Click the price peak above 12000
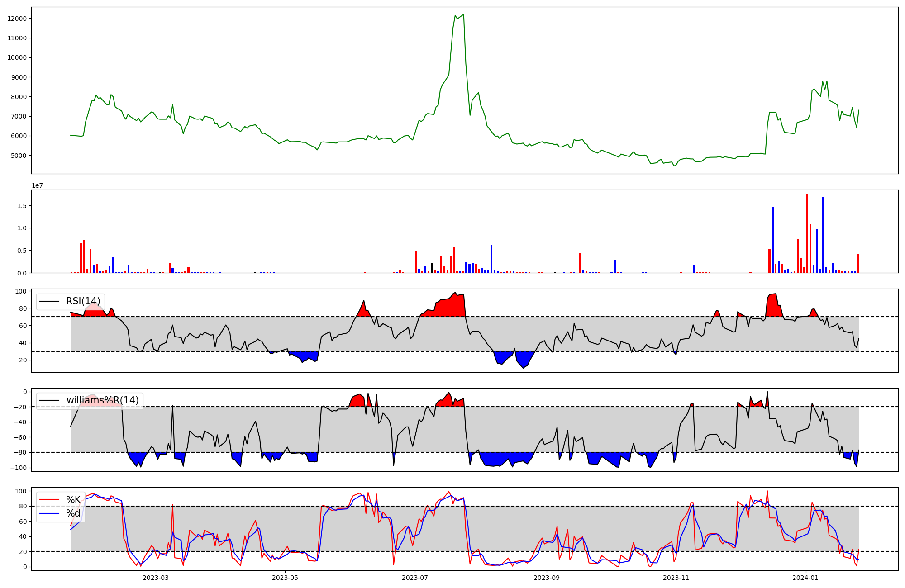The height and width of the screenshot is (588, 905). pyautogui.click(x=463, y=15)
